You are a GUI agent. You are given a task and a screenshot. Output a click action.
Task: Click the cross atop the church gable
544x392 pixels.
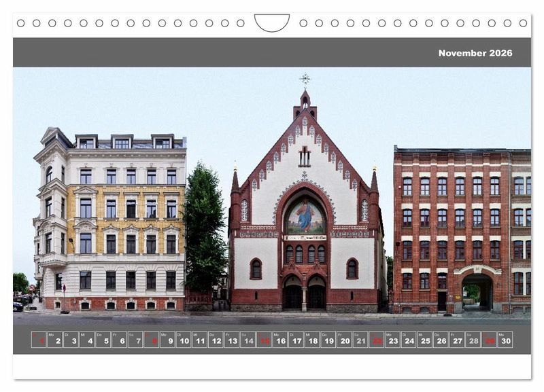pos(305,79)
